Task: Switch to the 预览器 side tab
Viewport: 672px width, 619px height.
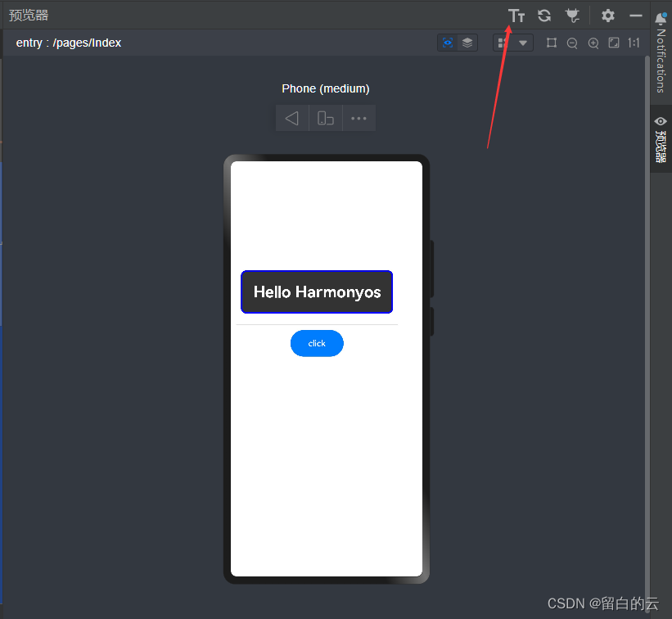Action: click(661, 139)
